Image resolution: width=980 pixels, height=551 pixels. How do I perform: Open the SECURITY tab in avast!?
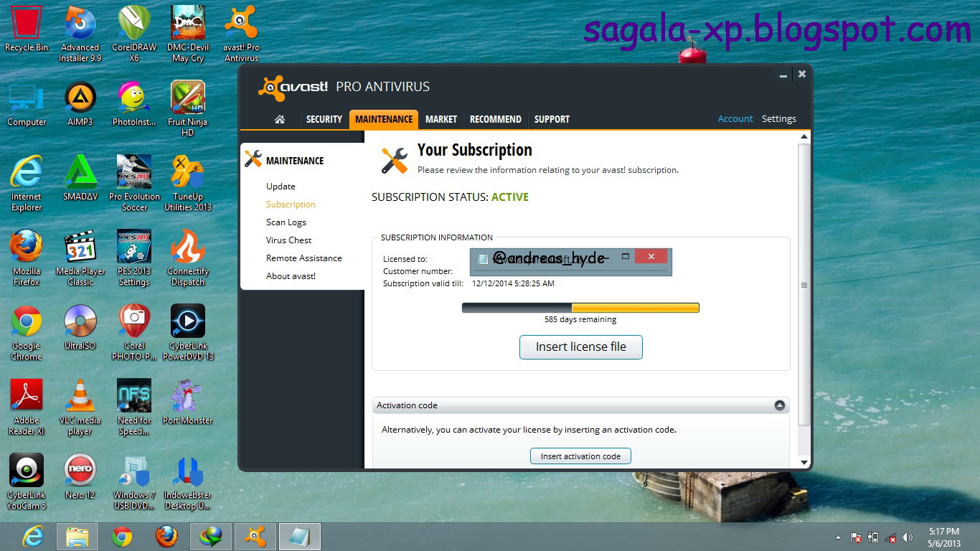[324, 119]
